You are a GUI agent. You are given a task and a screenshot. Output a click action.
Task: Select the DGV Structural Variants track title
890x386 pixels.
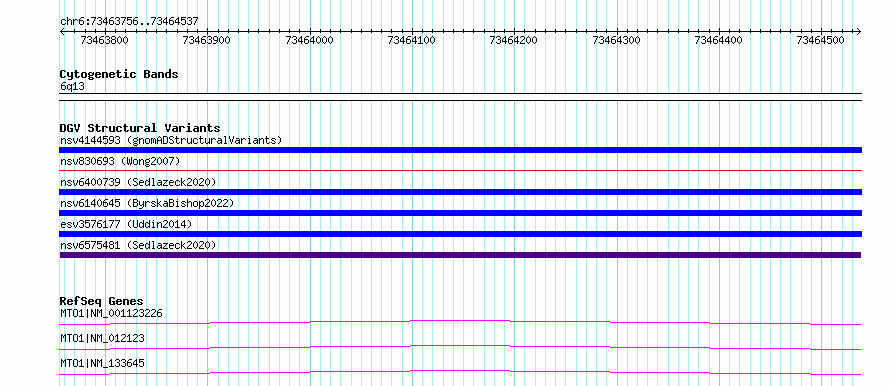coord(140,128)
